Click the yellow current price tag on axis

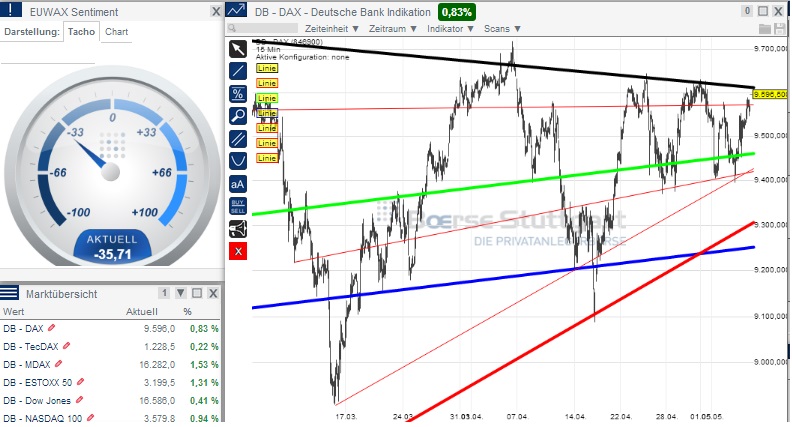click(x=770, y=94)
